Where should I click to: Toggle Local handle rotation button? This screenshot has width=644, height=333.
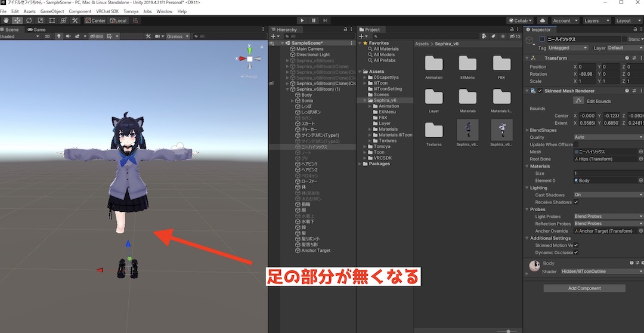pyautogui.click(x=118, y=20)
